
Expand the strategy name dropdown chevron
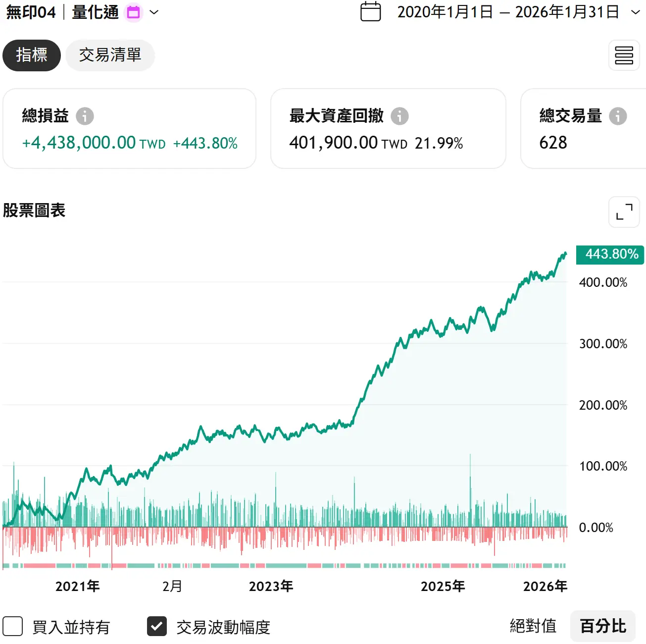[x=154, y=12]
